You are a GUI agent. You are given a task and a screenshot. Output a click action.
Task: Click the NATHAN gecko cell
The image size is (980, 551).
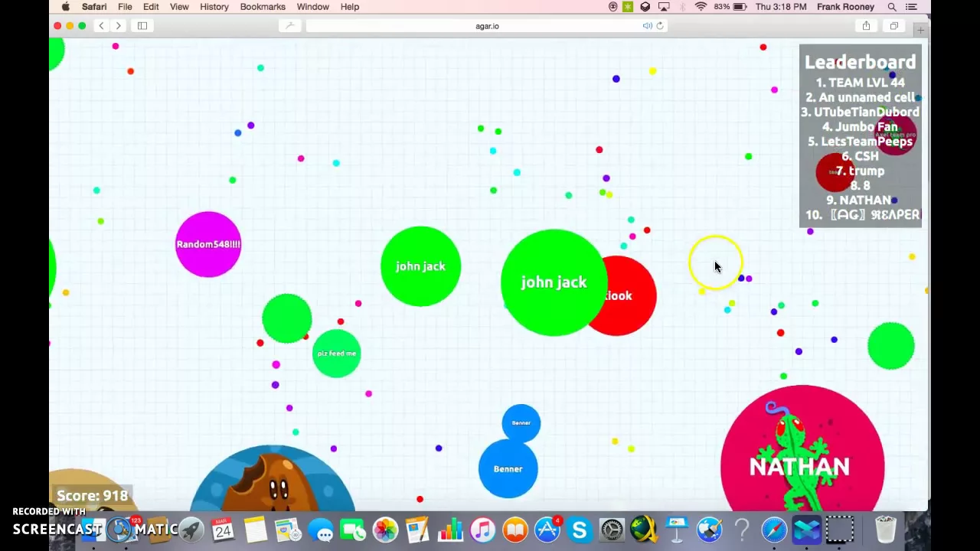[x=802, y=448]
